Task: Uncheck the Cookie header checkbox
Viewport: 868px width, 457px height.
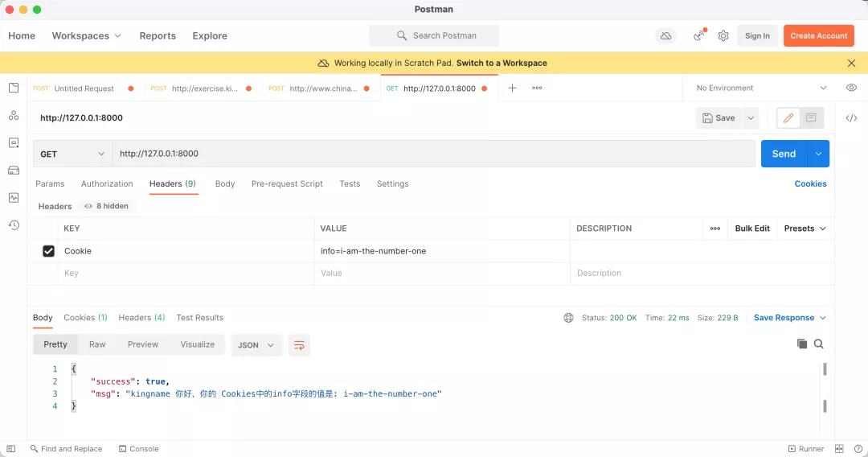Action: point(49,251)
